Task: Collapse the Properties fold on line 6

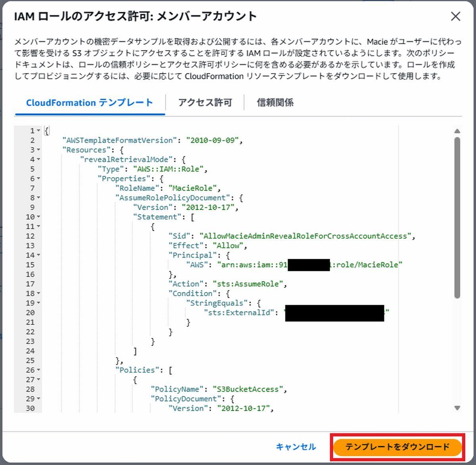Action: (38, 179)
